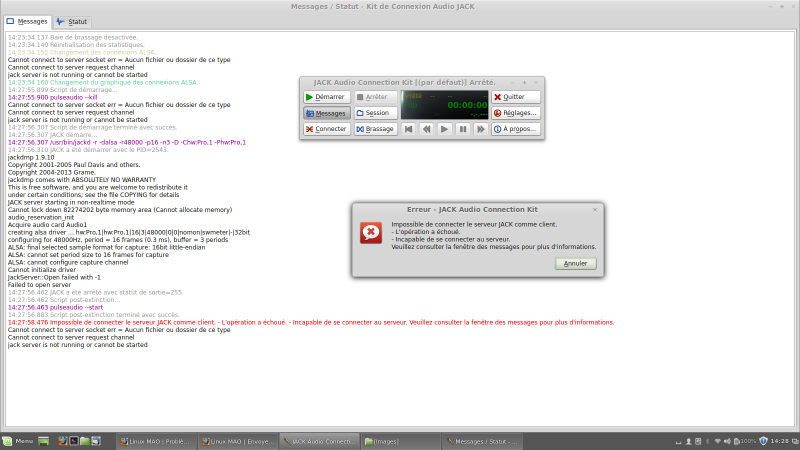Click the transport play button
The image size is (800, 450).
click(x=444, y=129)
